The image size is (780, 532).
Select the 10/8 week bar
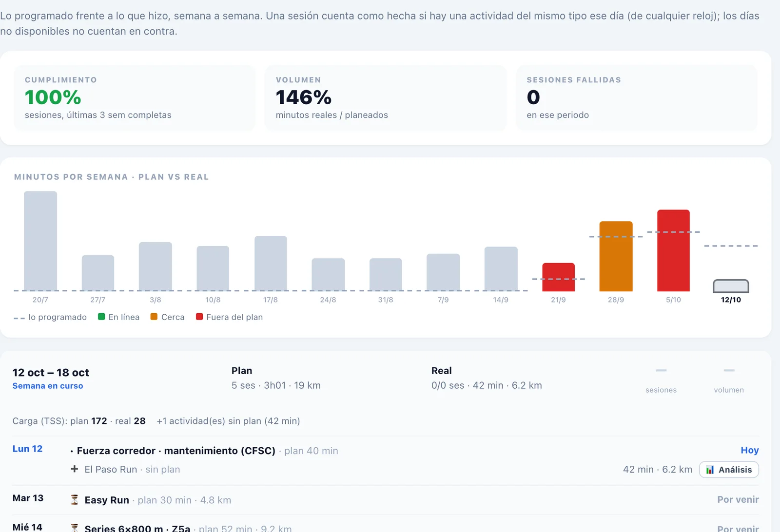(213, 268)
